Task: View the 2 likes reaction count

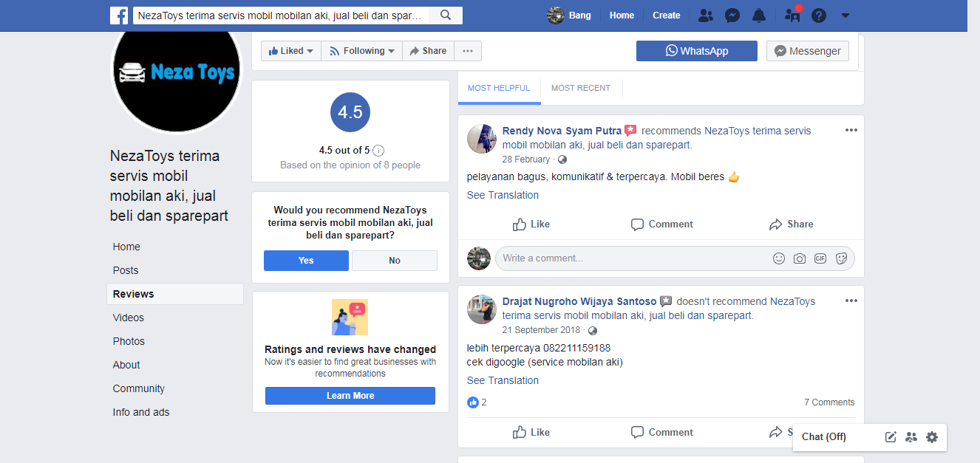Action: pyautogui.click(x=477, y=402)
